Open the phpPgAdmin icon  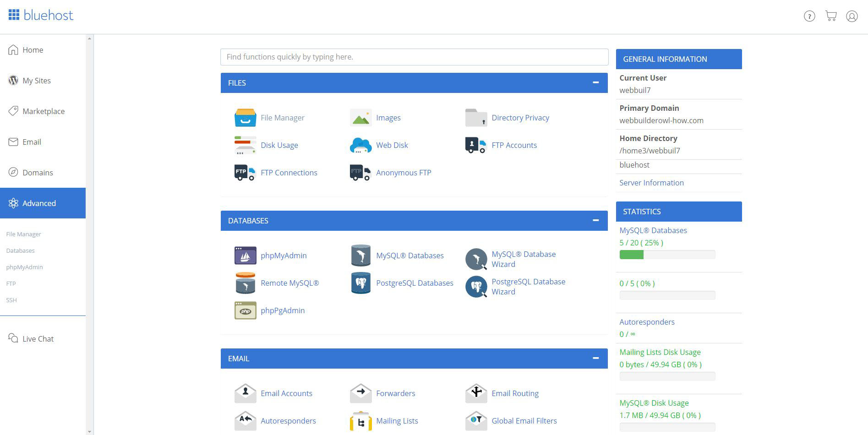coord(245,310)
